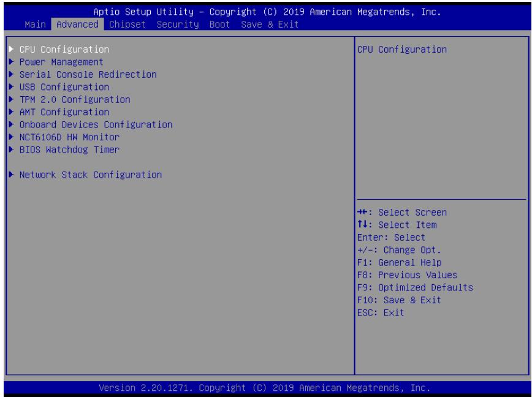Image resolution: width=532 pixels, height=397 pixels.
Task: Click arrow beside Network Stack Configuration
Action: [11, 175]
